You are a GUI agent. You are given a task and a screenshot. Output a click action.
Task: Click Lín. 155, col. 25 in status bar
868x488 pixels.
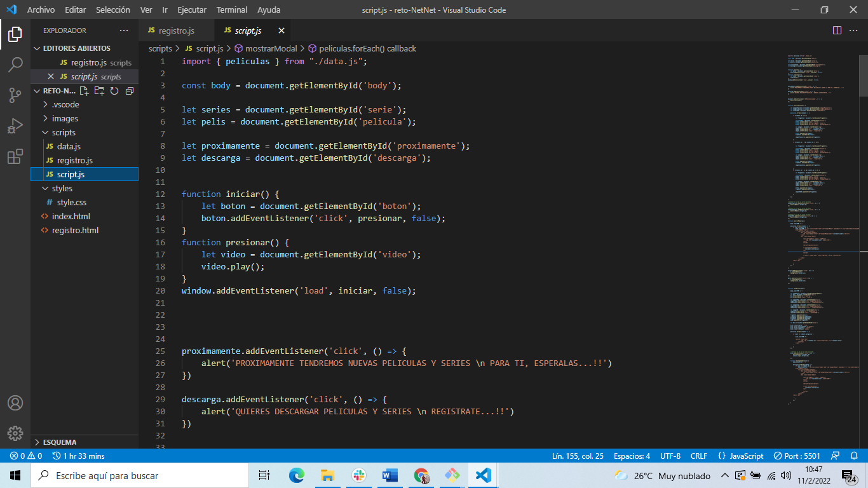point(578,456)
